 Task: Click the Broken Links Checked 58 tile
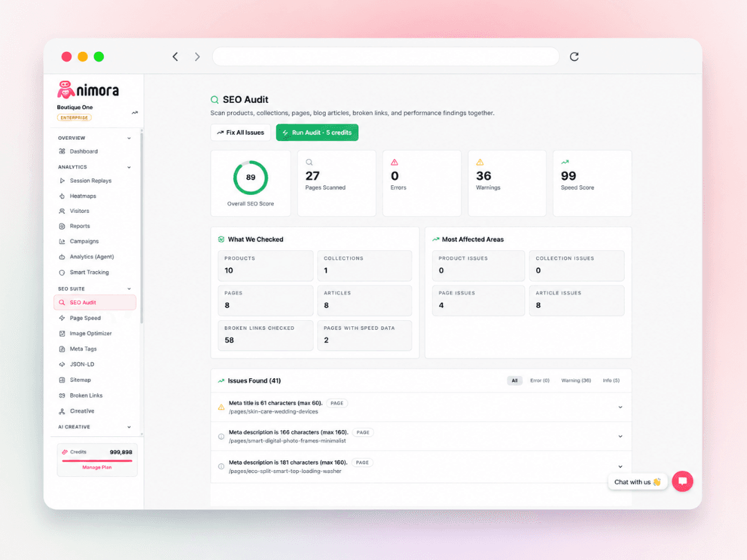point(266,335)
